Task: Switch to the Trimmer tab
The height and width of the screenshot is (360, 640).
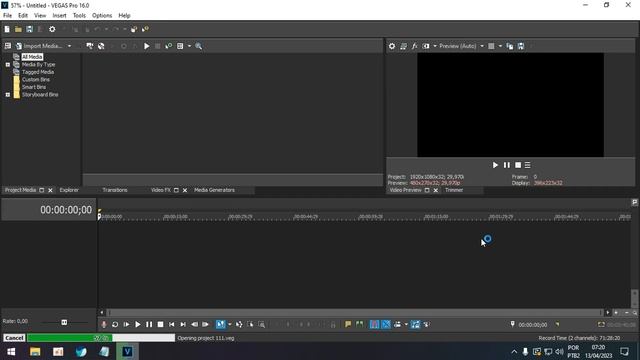Action: [454, 190]
